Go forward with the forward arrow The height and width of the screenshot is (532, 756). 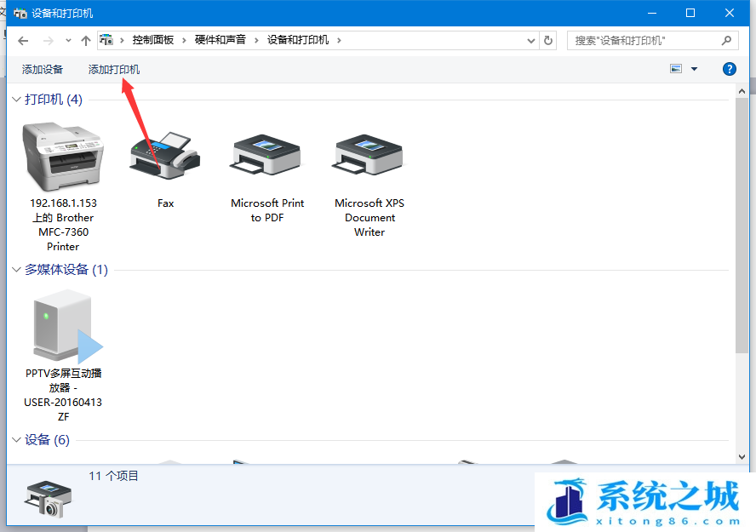pyautogui.click(x=49, y=41)
